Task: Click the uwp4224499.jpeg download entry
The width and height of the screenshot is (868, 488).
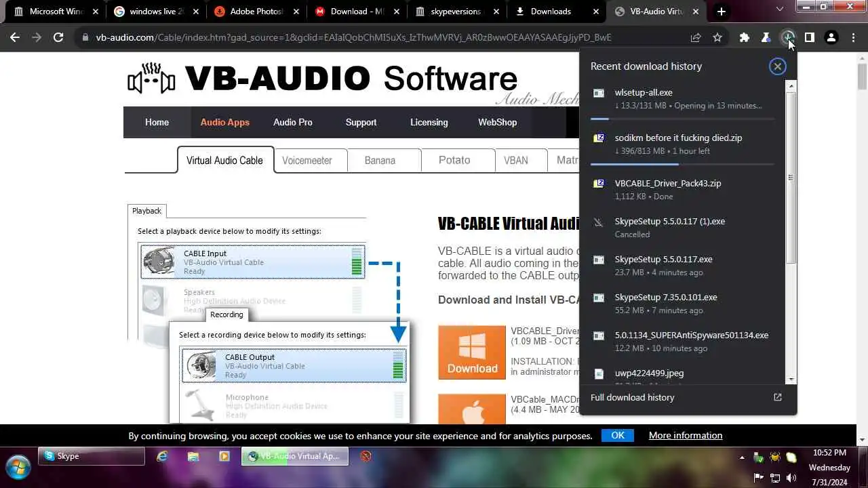Action: (682, 374)
